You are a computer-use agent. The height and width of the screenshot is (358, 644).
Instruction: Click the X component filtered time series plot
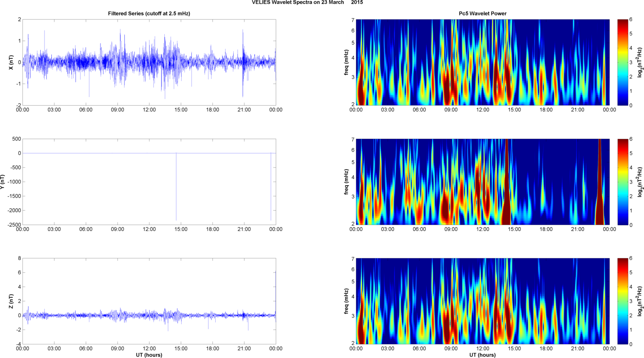click(149, 62)
